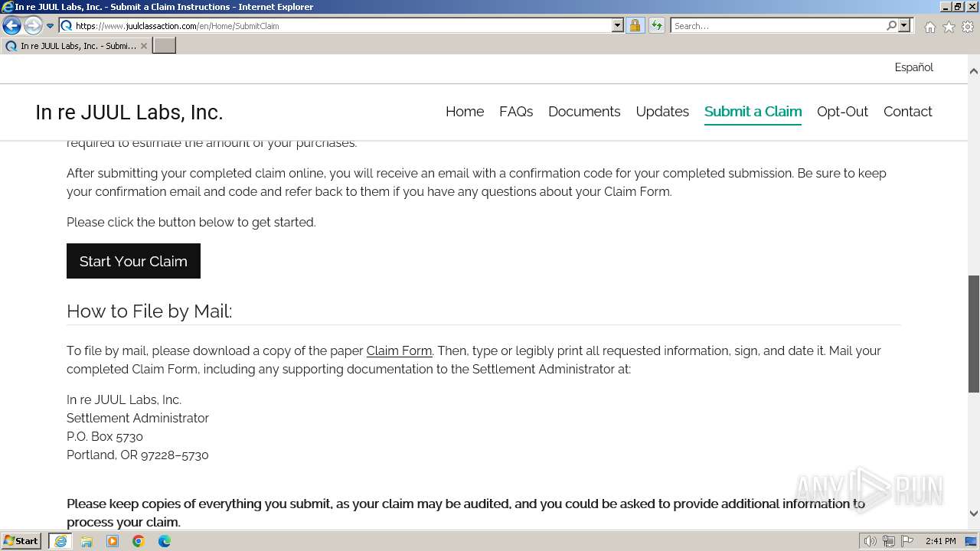This screenshot has height=551, width=980.
Task: Refresh the page with the refresh icon
Action: [x=656, y=26]
